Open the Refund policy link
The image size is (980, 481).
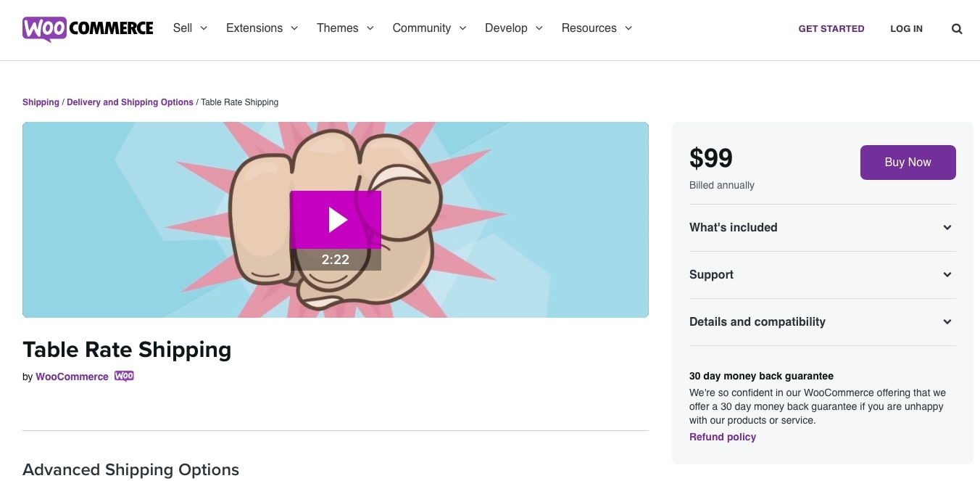click(723, 437)
